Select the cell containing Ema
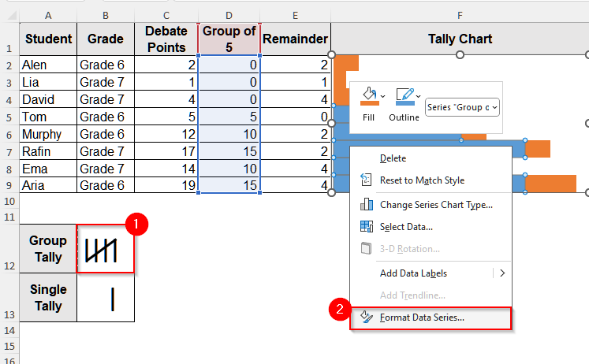The height and width of the screenshot is (364, 589). coord(48,169)
